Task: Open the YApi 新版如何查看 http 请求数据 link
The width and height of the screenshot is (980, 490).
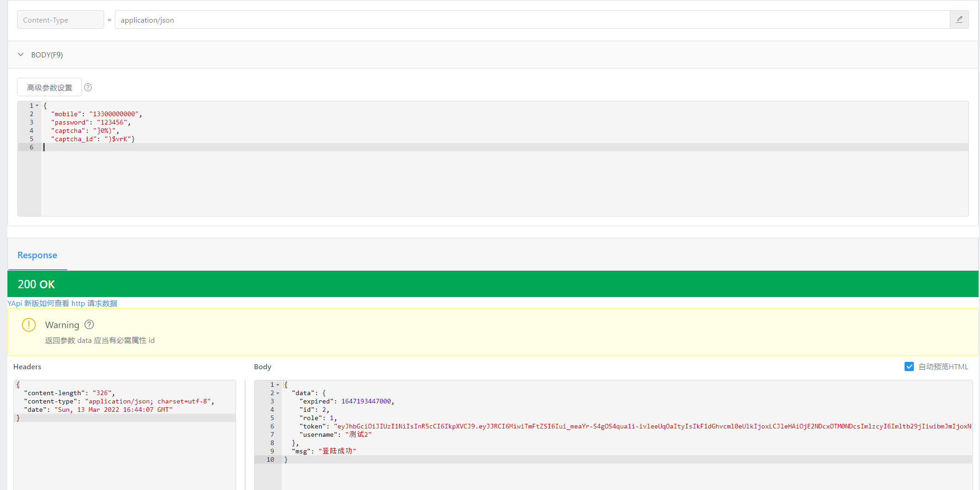Action: click(62, 303)
